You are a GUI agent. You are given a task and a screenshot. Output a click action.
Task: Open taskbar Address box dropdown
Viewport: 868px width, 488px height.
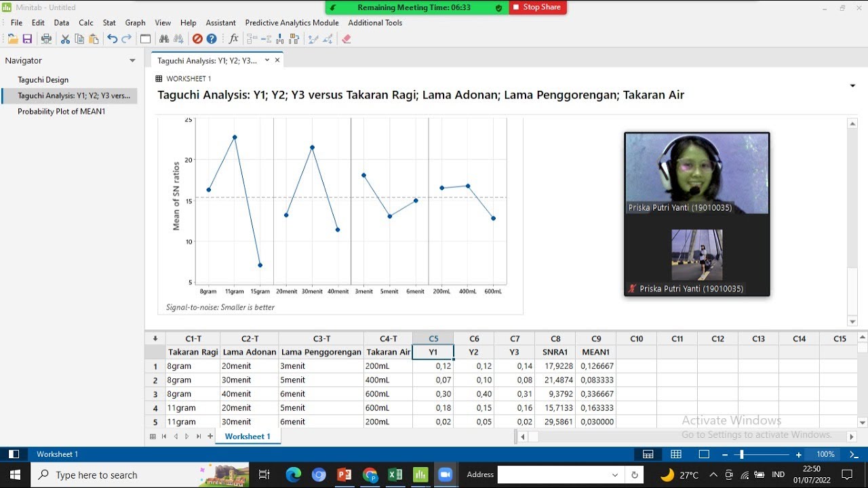[x=615, y=474]
